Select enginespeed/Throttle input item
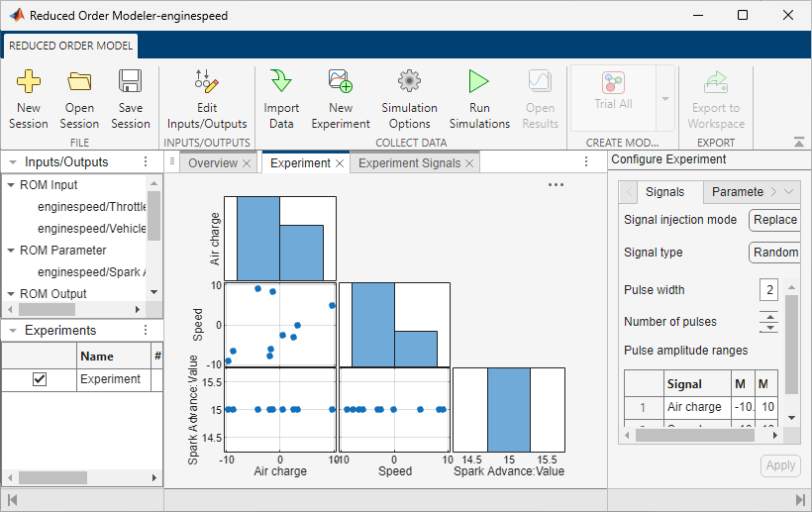812x512 pixels. [x=92, y=207]
